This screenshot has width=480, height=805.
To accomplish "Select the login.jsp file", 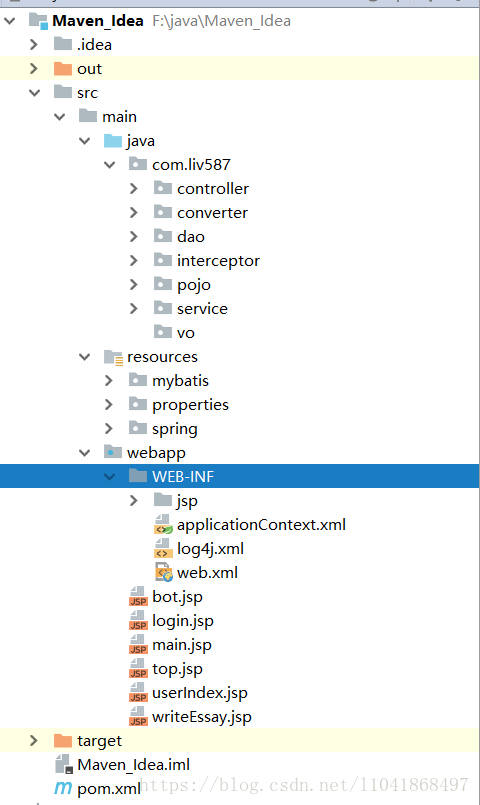I will tap(183, 621).
